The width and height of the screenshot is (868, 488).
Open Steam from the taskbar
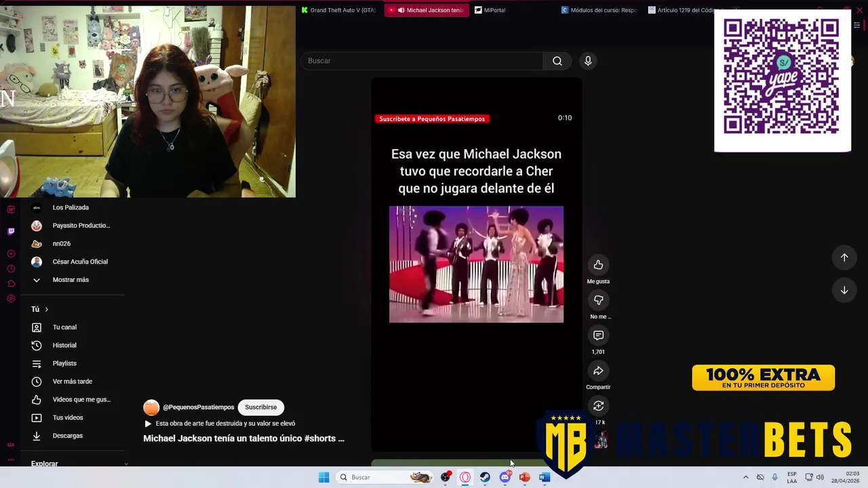tap(485, 477)
